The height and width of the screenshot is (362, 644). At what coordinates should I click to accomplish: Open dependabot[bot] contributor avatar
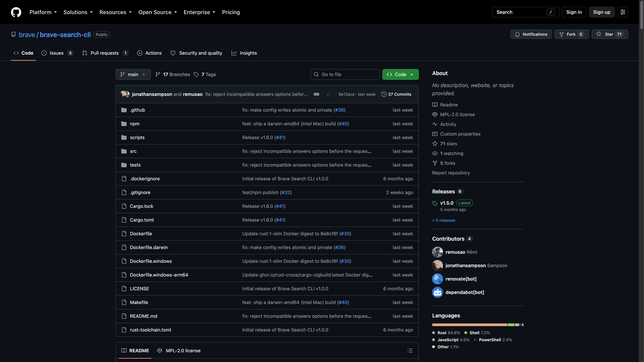click(x=438, y=292)
